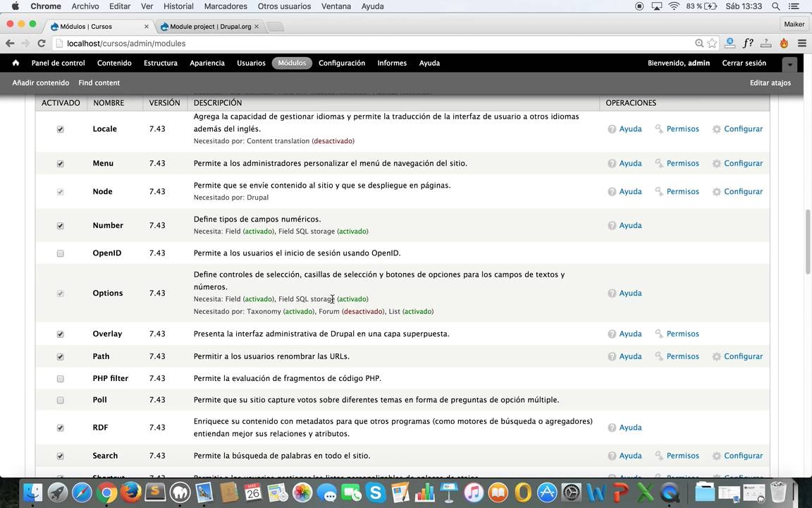Open Sequel Pro from the dock
The height and width of the screenshot is (508, 812).
(x=180, y=492)
